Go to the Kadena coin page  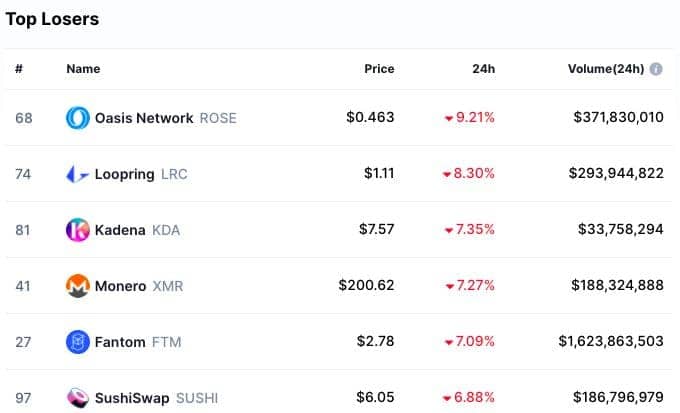120,230
